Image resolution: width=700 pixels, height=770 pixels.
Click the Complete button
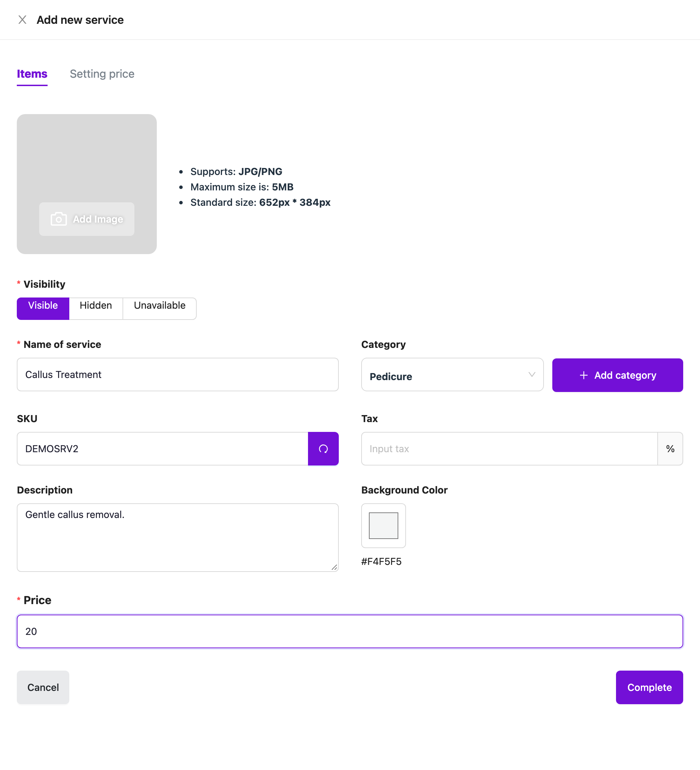click(x=649, y=687)
